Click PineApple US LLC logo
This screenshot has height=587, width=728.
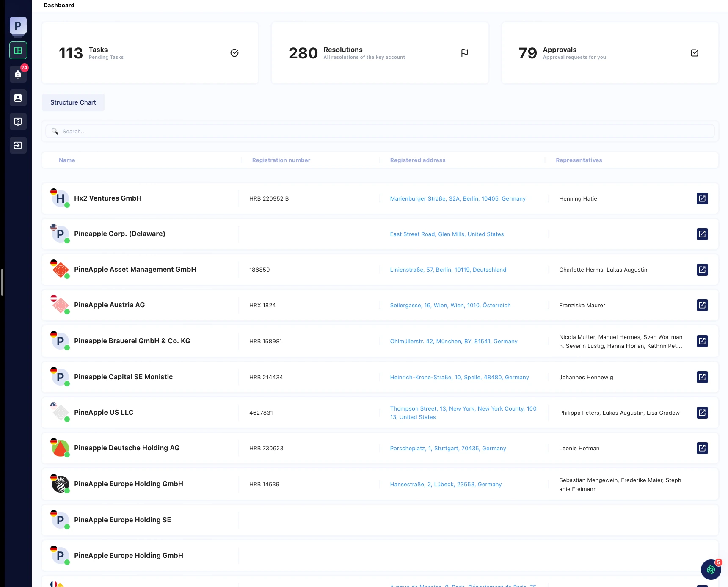coord(61,413)
